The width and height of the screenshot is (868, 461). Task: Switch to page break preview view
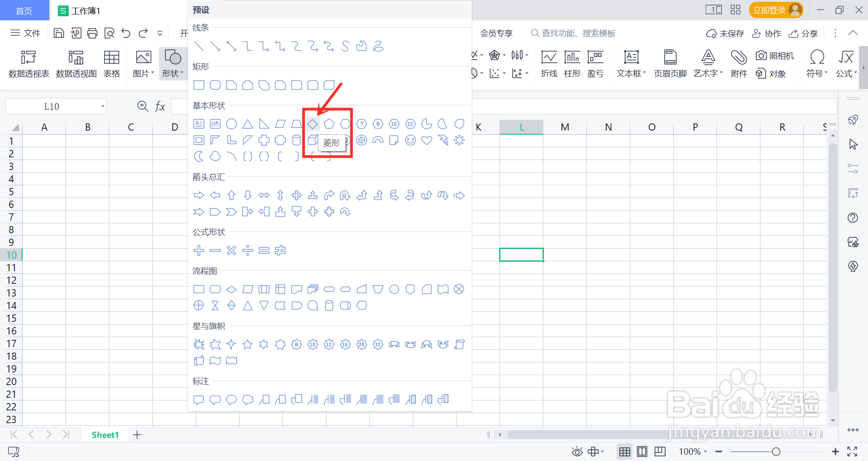click(x=660, y=451)
